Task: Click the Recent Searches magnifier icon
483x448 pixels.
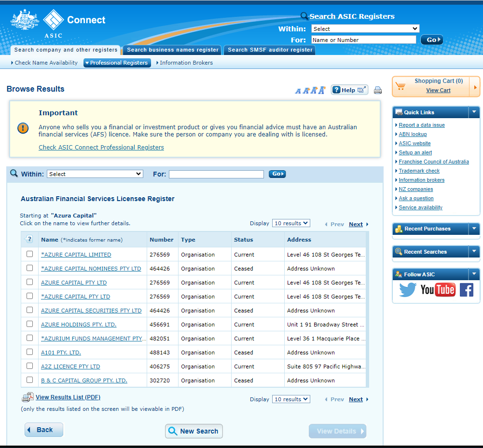Action: click(x=399, y=252)
